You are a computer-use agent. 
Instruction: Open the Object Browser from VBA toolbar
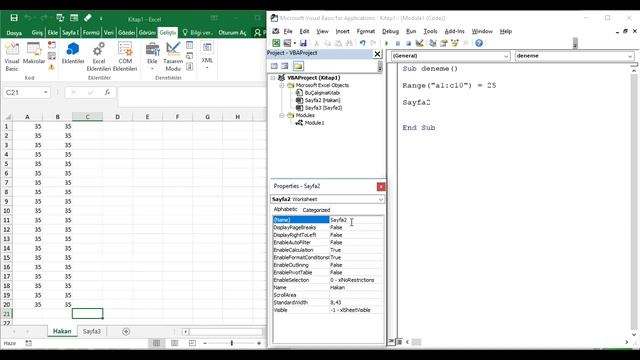coord(454,43)
